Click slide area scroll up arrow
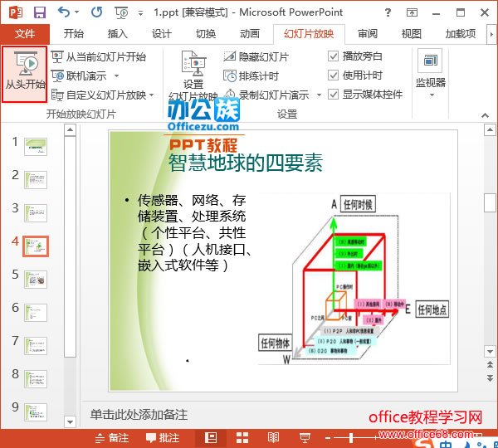498x448 pixels. (x=490, y=130)
